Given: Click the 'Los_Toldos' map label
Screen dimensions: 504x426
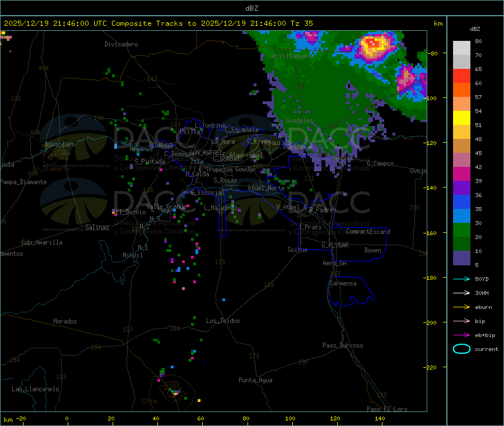Looking at the screenshot, I should tap(223, 321).
